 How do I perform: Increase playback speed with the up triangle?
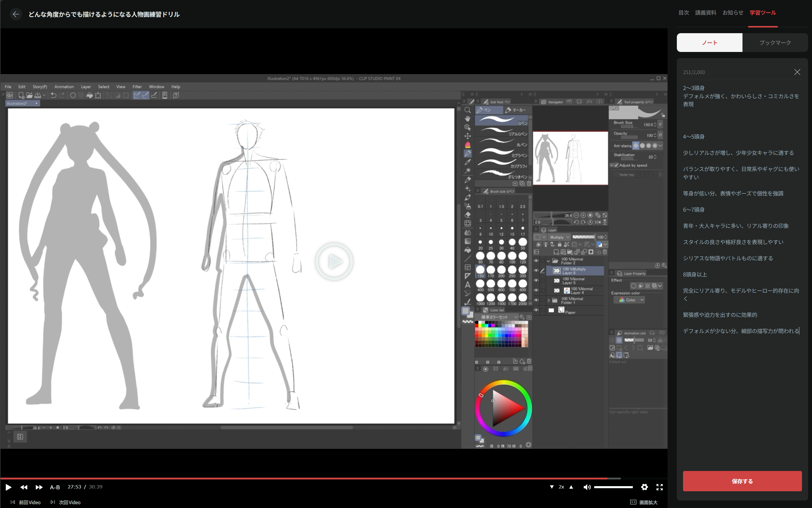point(571,487)
